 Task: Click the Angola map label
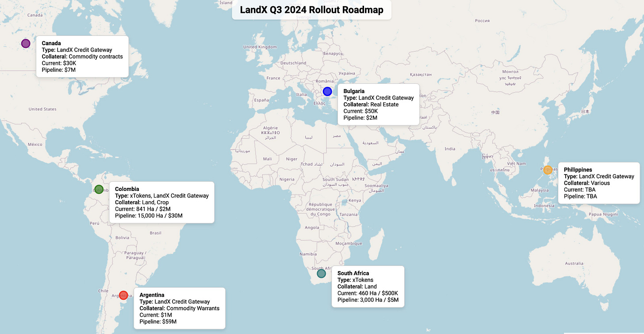(x=312, y=228)
